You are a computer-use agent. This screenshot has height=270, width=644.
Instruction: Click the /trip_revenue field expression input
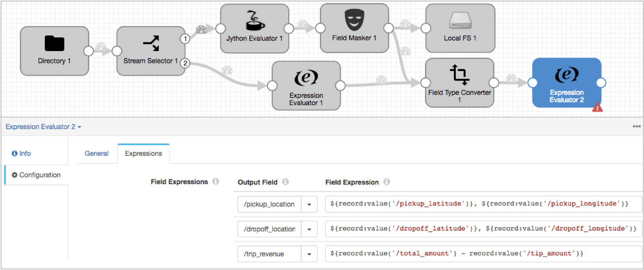[483, 254]
